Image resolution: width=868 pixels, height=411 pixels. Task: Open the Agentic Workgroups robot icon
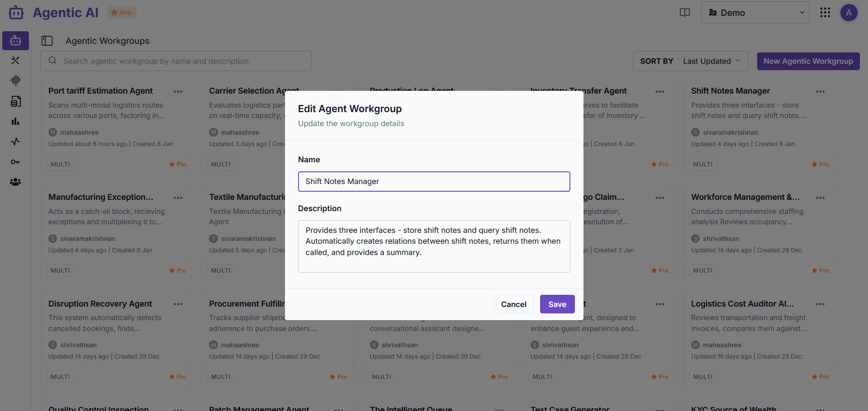pyautogui.click(x=15, y=40)
